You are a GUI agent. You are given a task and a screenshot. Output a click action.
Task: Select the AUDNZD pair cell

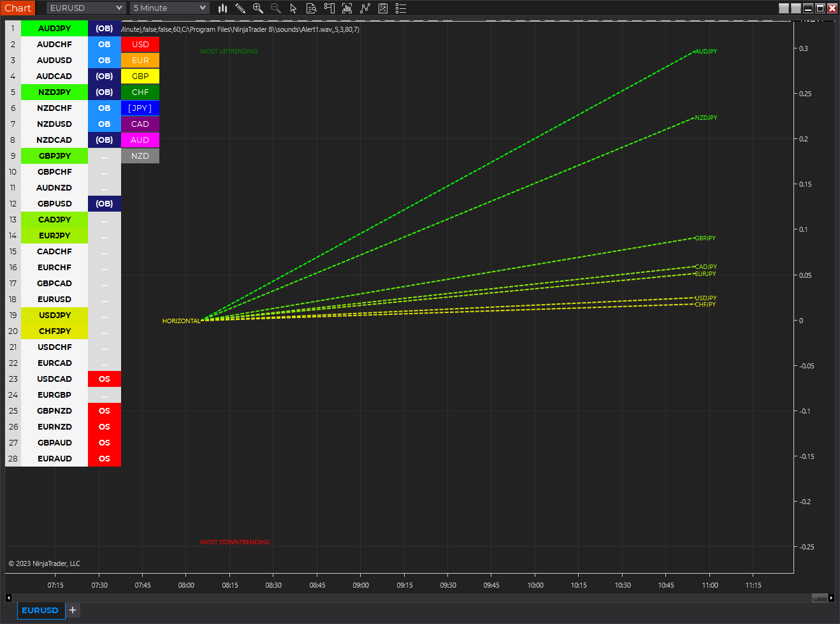pyautogui.click(x=54, y=187)
